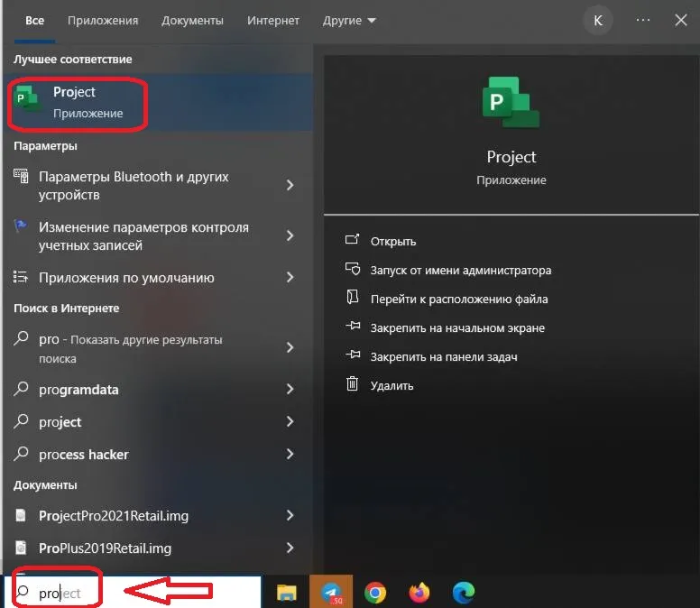Switch to the Интернет tab

273,21
